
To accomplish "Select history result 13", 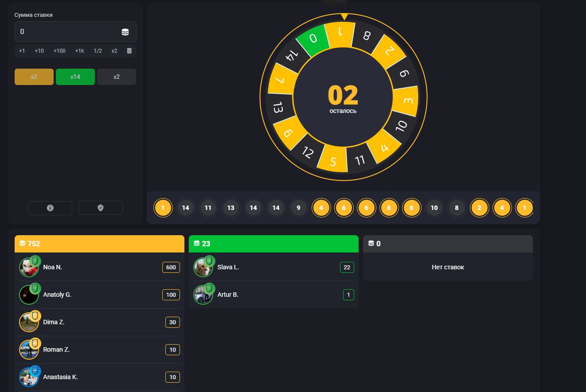I will tap(230, 208).
